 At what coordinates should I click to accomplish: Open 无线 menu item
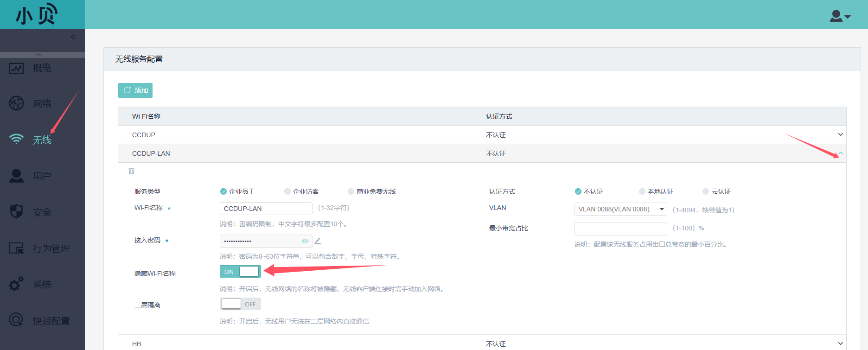click(x=42, y=140)
